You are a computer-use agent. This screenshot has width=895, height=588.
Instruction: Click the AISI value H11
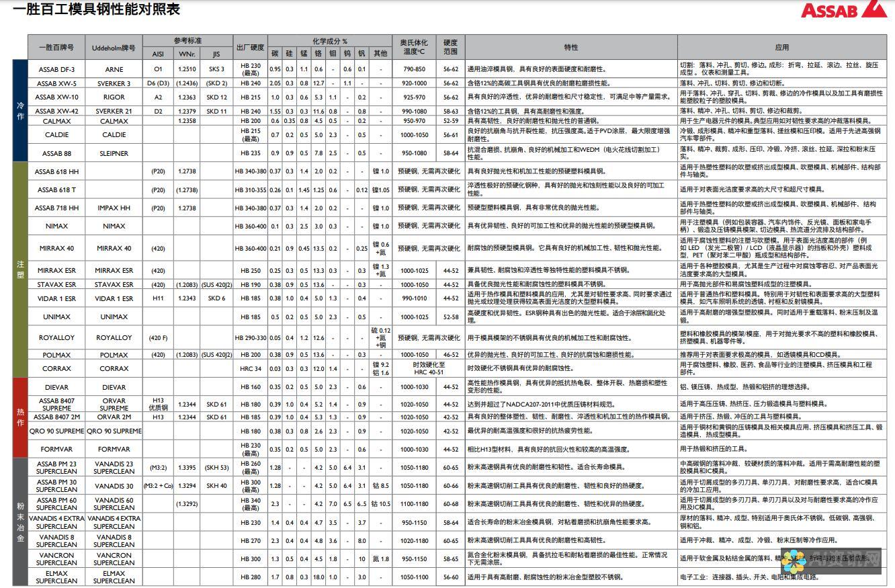click(x=158, y=298)
